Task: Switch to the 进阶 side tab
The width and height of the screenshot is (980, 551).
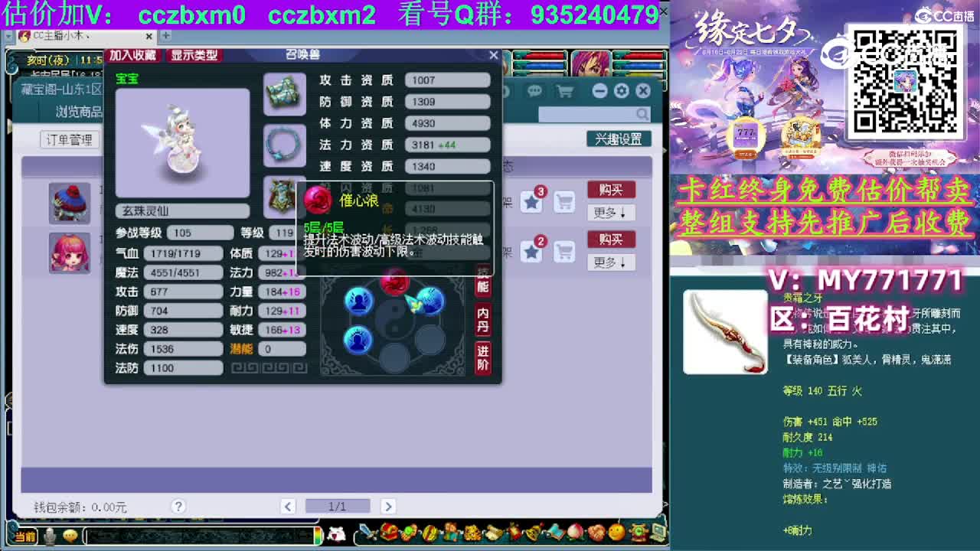Action: click(x=483, y=357)
